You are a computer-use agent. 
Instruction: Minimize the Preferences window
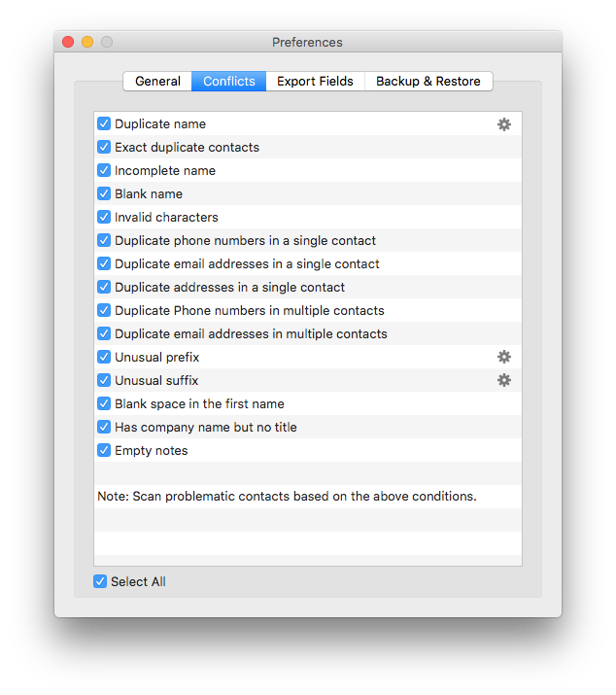pos(87,42)
